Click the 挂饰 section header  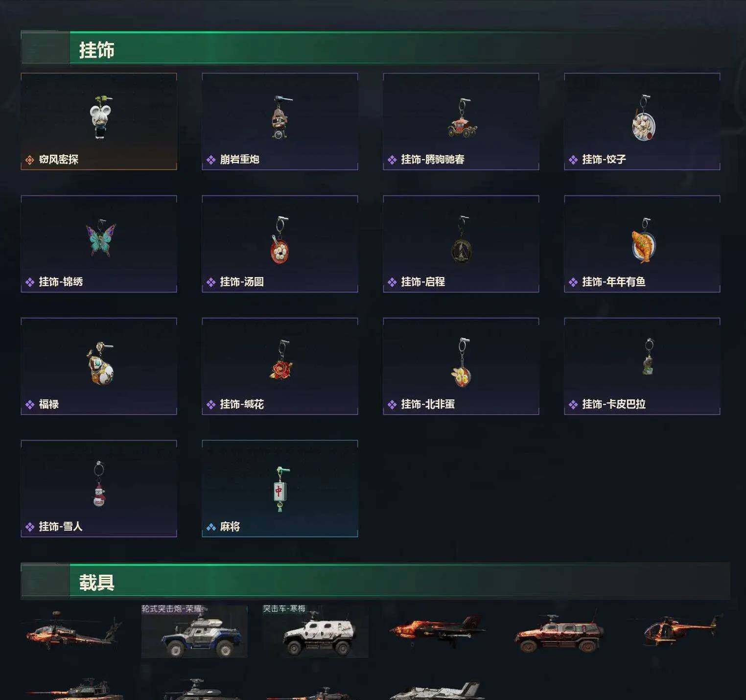click(x=96, y=50)
